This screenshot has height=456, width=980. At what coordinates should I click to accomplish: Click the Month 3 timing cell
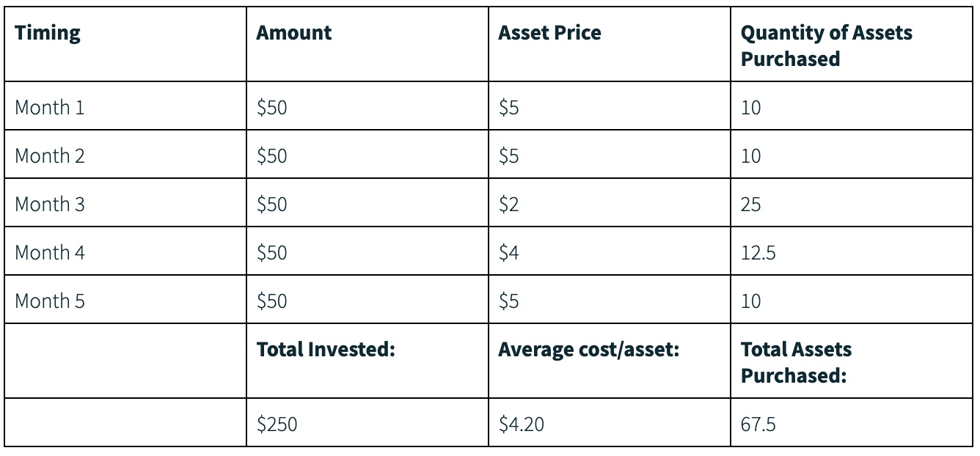pos(50,205)
